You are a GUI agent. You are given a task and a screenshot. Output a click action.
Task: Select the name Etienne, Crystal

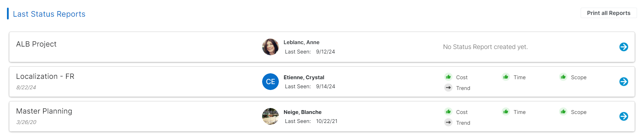click(x=304, y=77)
